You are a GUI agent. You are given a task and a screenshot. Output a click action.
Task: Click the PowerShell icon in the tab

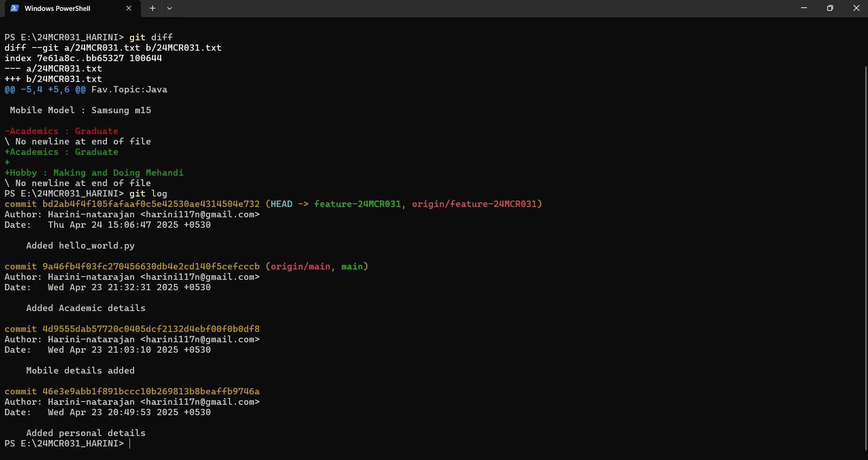(x=14, y=8)
